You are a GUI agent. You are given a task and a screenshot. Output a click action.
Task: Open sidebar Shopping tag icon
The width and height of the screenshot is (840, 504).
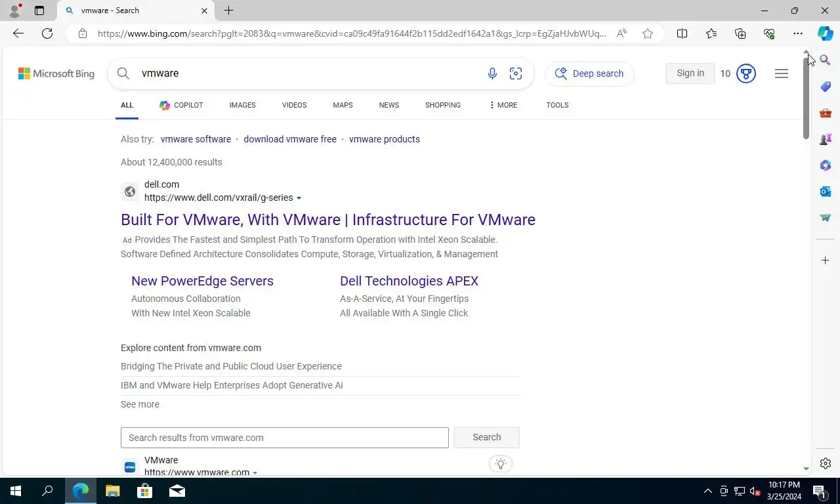(x=826, y=87)
